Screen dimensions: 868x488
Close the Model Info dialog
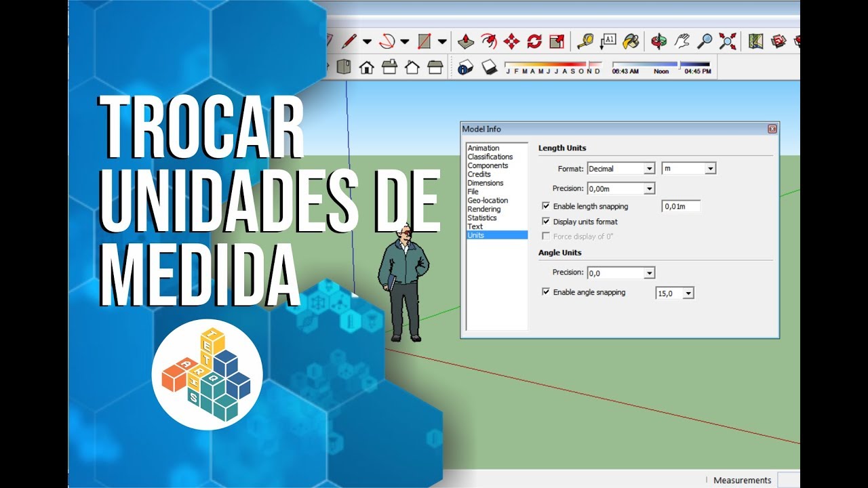[x=772, y=129]
